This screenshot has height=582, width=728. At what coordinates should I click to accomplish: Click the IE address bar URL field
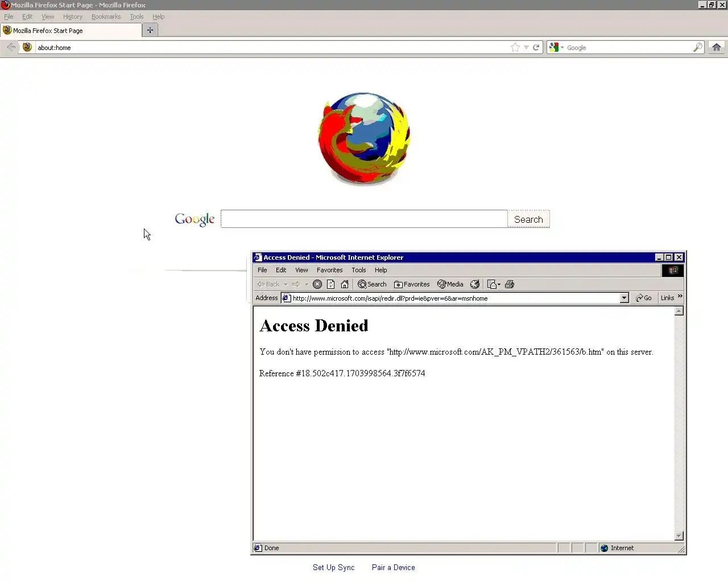[455, 298]
